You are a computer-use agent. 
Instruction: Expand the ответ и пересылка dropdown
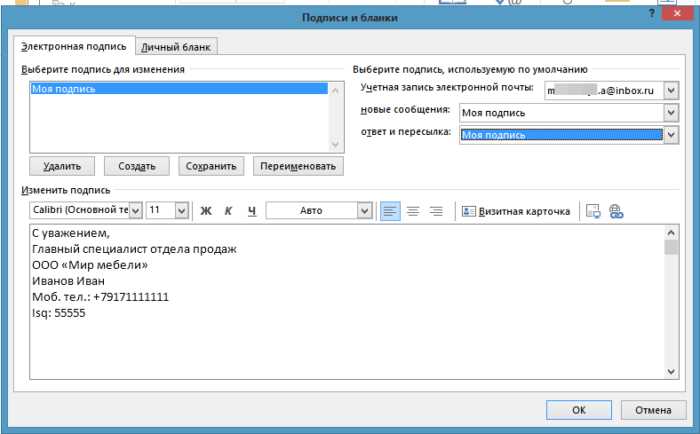[671, 135]
